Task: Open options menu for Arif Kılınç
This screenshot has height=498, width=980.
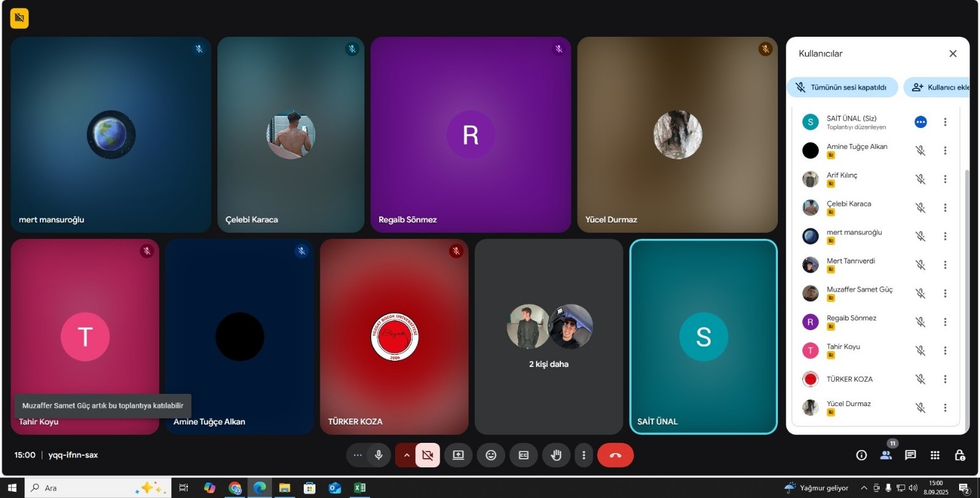Action: click(x=945, y=179)
